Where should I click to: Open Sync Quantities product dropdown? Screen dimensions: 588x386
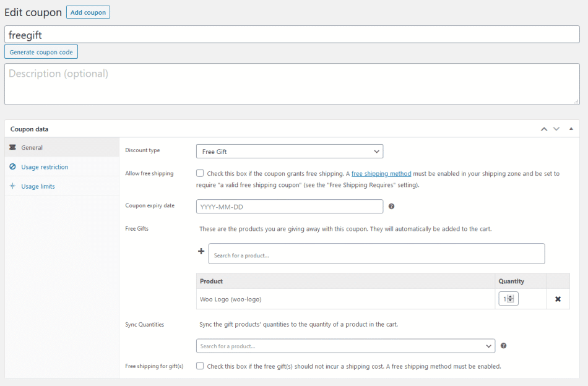click(x=345, y=346)
